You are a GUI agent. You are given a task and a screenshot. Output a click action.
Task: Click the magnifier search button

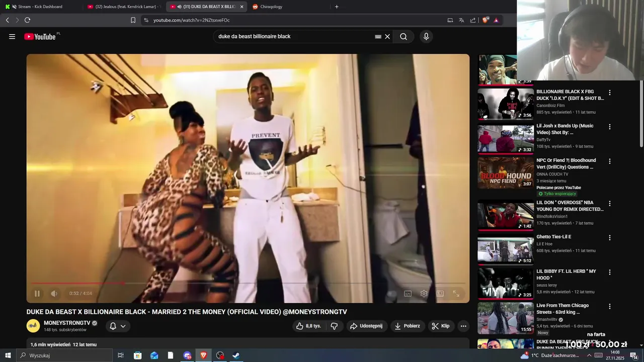404,37
